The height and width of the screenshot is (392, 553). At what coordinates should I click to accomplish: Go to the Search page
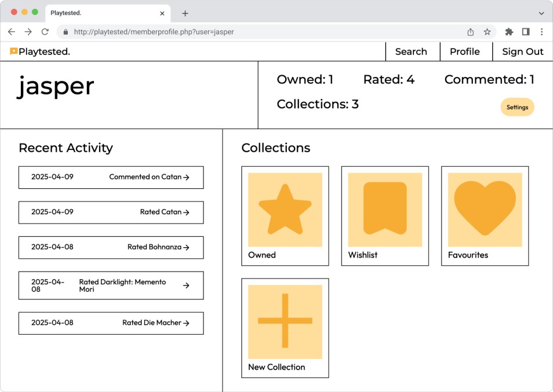(x=411, y=52)
